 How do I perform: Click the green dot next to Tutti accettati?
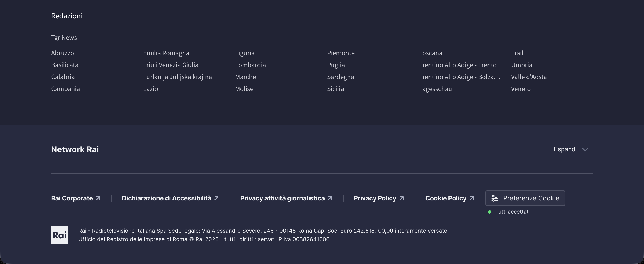pos(490,212)
